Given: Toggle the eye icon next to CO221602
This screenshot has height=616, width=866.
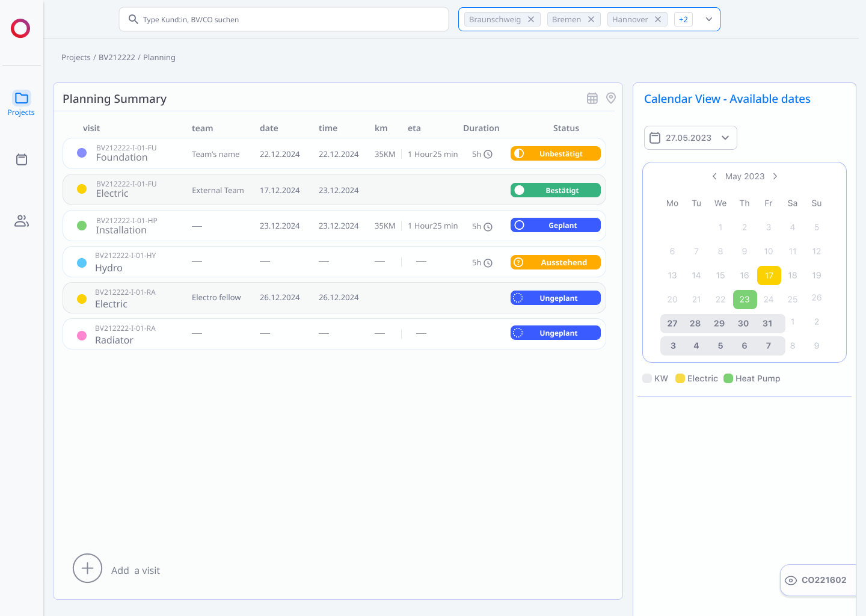Looking at the screenshot, I should click(791, 581).
